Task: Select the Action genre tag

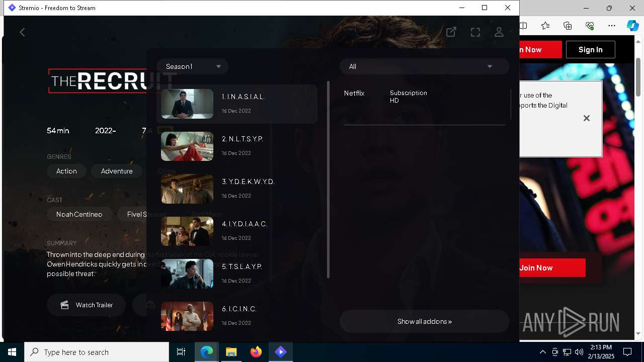Action: (x=66, y=171)
